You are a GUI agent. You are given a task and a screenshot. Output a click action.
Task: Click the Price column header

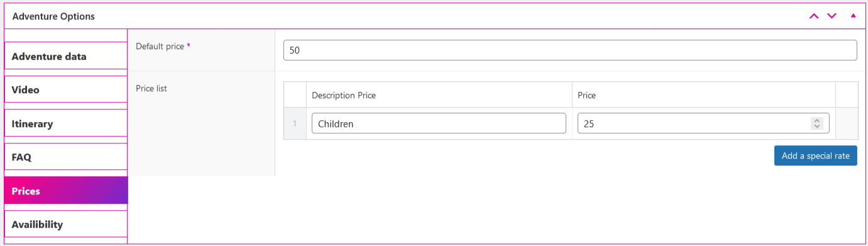point(586,95)
